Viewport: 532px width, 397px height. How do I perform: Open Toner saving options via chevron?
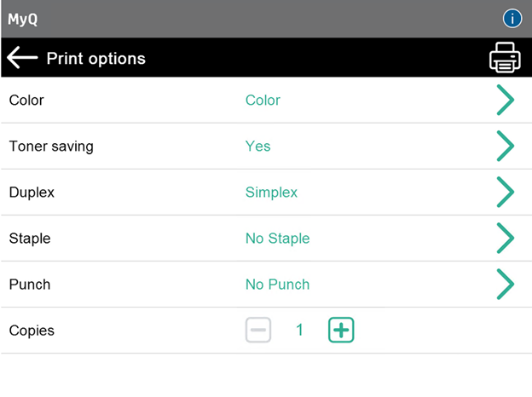(506, 146)
